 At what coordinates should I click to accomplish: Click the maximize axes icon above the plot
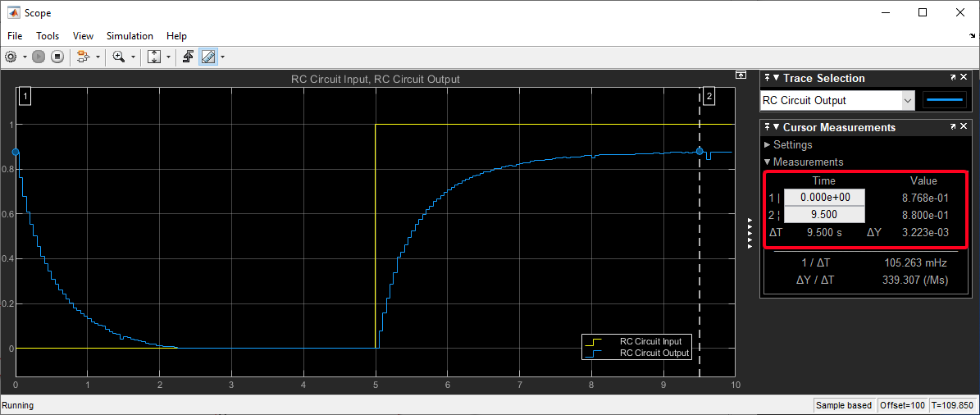pyautogui.click(x=740, y=75)
